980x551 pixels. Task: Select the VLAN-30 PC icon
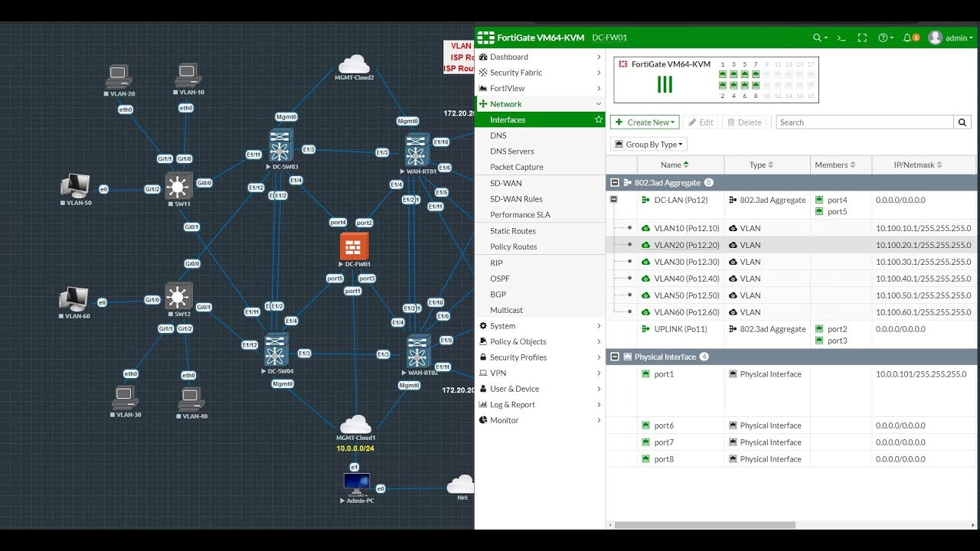click(x=126, y=398)
